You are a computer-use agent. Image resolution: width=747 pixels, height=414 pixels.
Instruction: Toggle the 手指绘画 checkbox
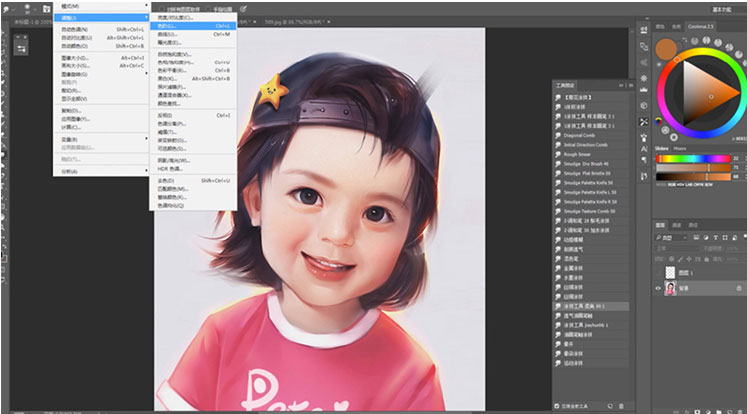tap(210, 9)
